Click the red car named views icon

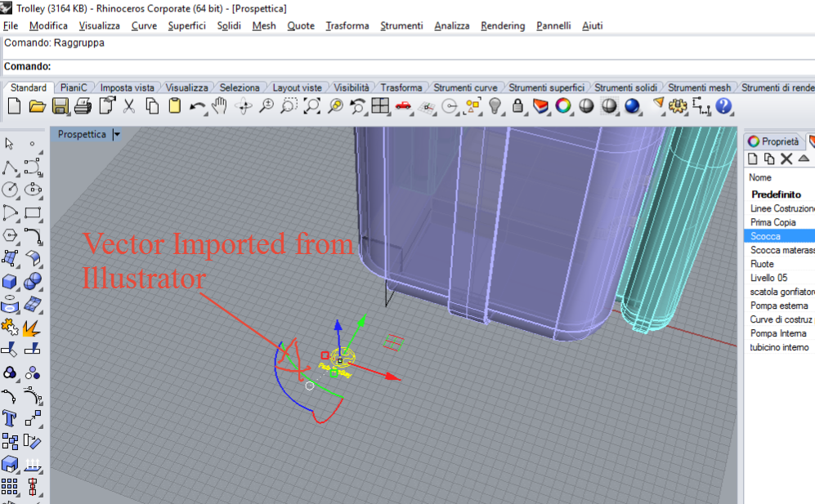pos(403,106)
